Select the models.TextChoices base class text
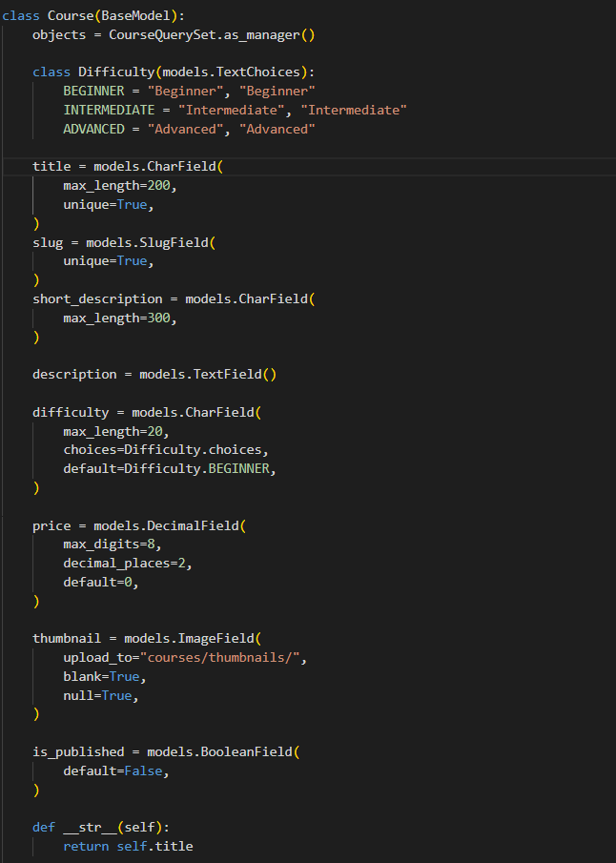The width and height of the screenshot is (616, 863). 231,72
